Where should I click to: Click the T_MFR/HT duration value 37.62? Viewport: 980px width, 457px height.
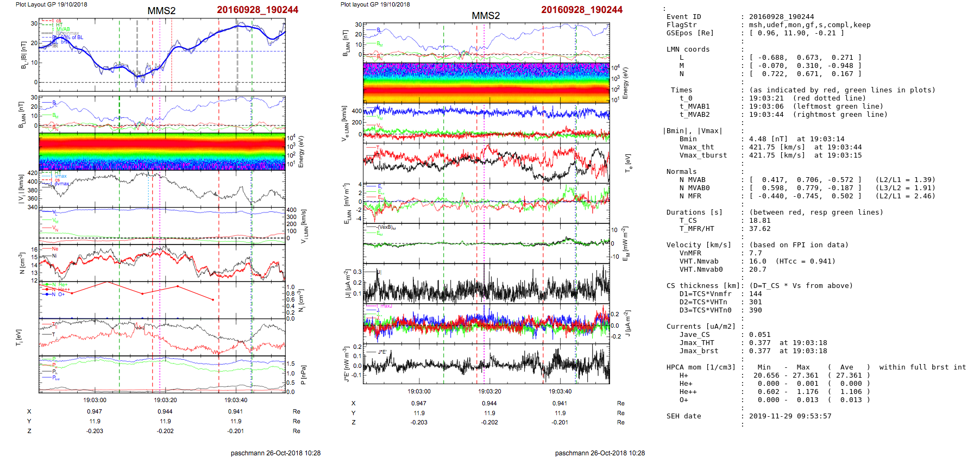click(759, 229)
